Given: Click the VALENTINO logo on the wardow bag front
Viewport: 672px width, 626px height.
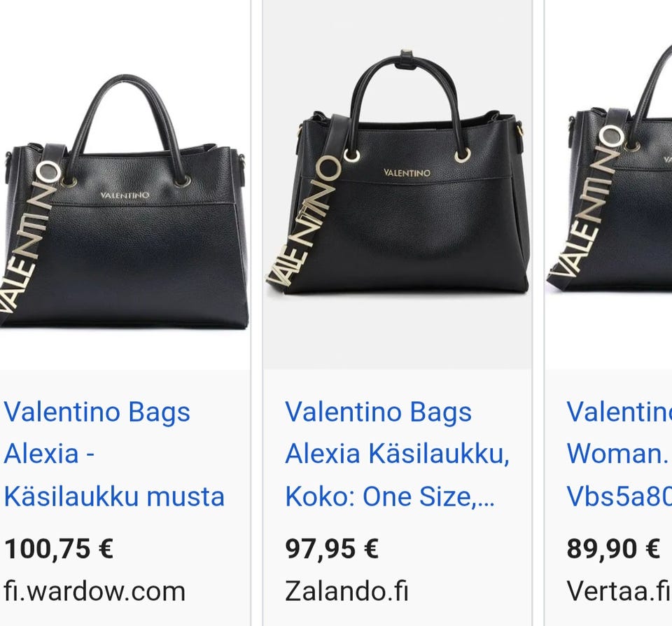Looking at the screenshot, I should click(125, 195).
